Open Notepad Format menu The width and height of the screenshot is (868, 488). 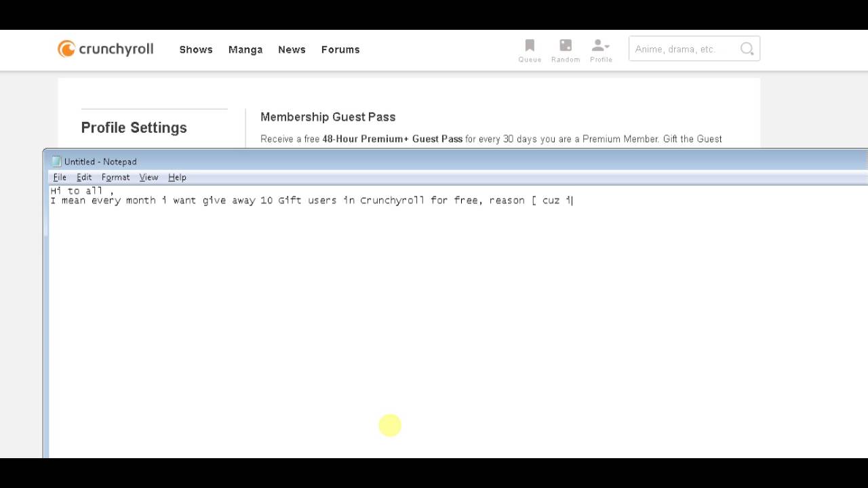pos(115,178)
